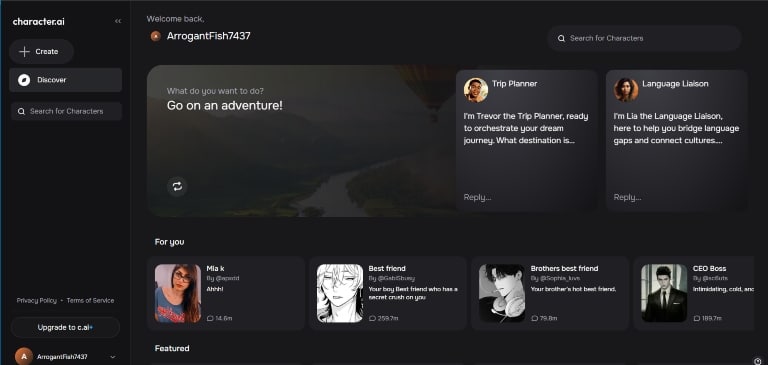Screen dimensions: 768x365
Task: Open the Trip Planner character card
Action: point(527,140)
